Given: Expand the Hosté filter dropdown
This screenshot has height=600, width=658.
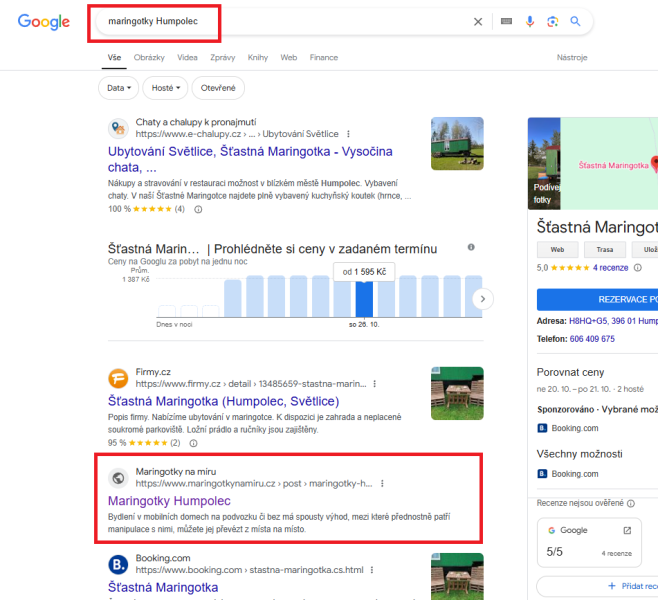Looking at the screenshot, I should coord(165,88).
